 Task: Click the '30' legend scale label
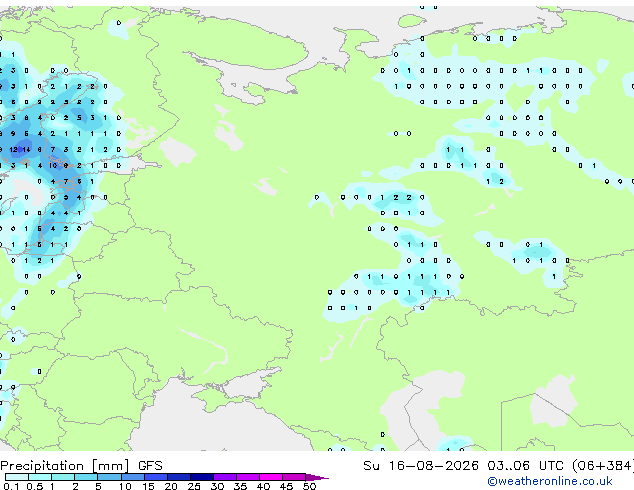click(217, 486)
